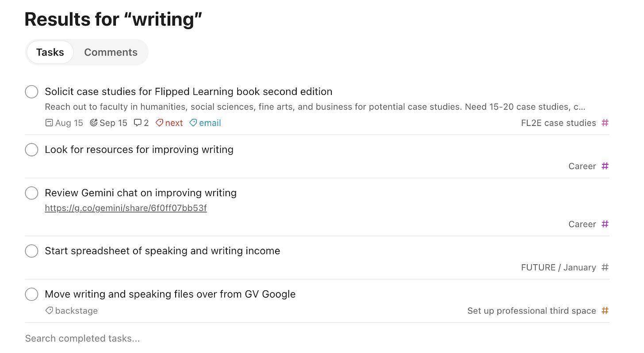
Task: Click the Sep 15 deadline icon
Action: click(93, 123)
